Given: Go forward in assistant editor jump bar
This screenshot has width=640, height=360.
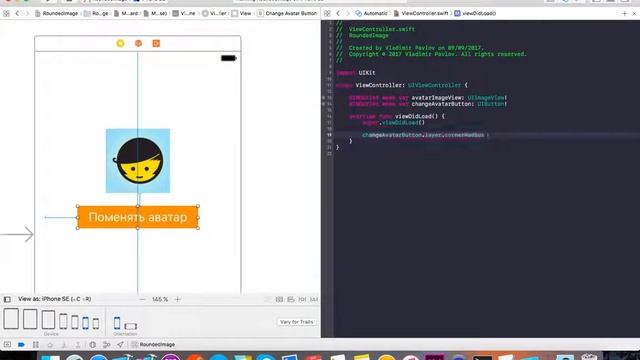Looking at the screenshot, I should [x=348, y=13].
